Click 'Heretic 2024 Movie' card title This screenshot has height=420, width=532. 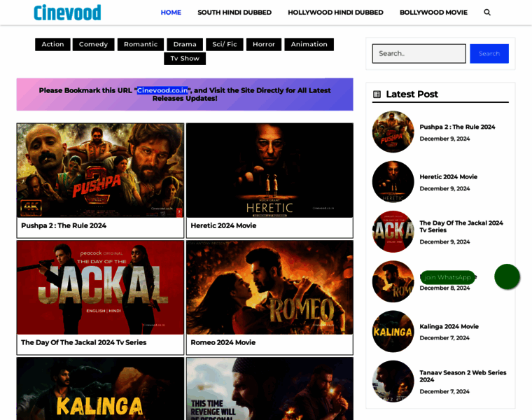click(223, 225)
